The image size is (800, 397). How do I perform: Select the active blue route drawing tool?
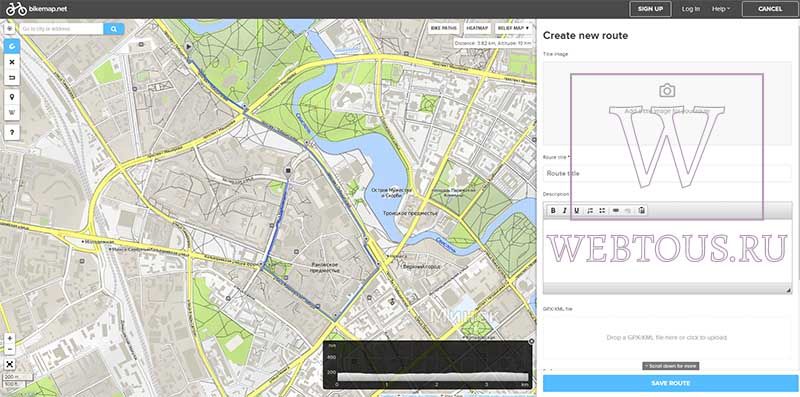12,46
